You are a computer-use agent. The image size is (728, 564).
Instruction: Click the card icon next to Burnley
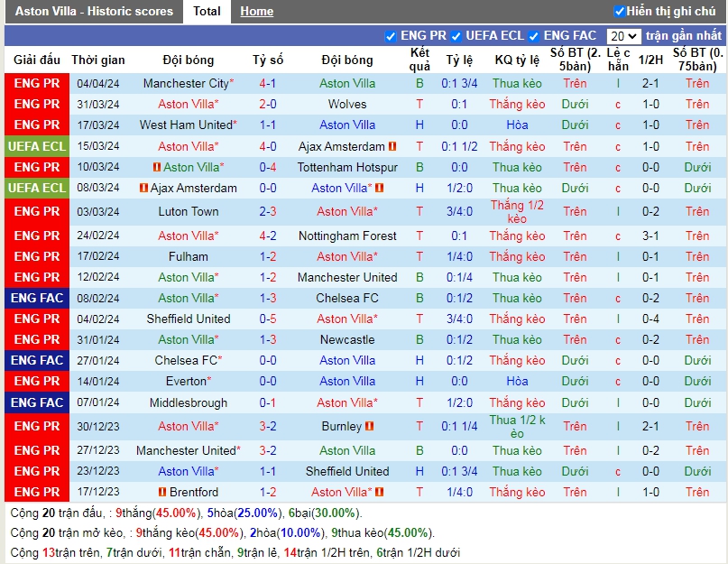click(x=369, y=426)
